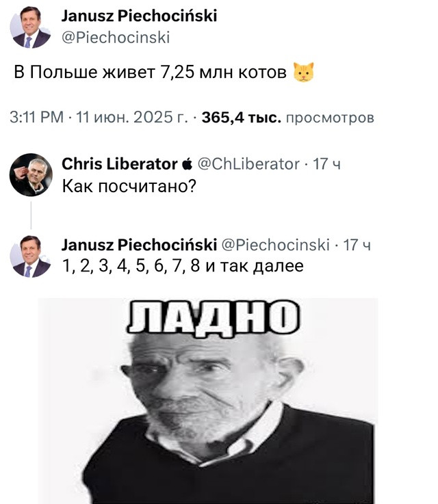Click @Piechocinski handle in the reply

click(x=276, y=245)
